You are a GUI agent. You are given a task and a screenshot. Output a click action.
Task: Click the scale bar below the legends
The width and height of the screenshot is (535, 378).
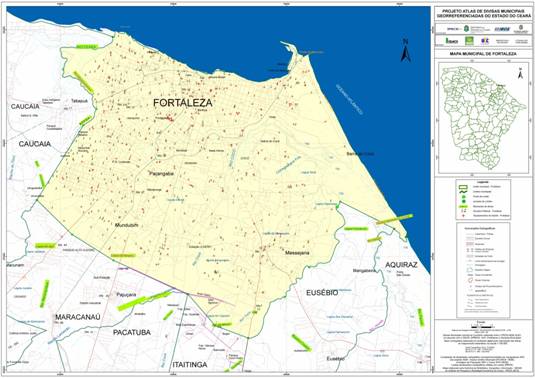(481, 327)
